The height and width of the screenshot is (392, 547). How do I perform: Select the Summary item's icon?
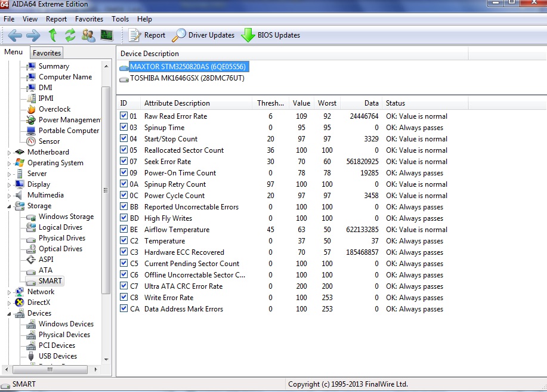[31, 66]
